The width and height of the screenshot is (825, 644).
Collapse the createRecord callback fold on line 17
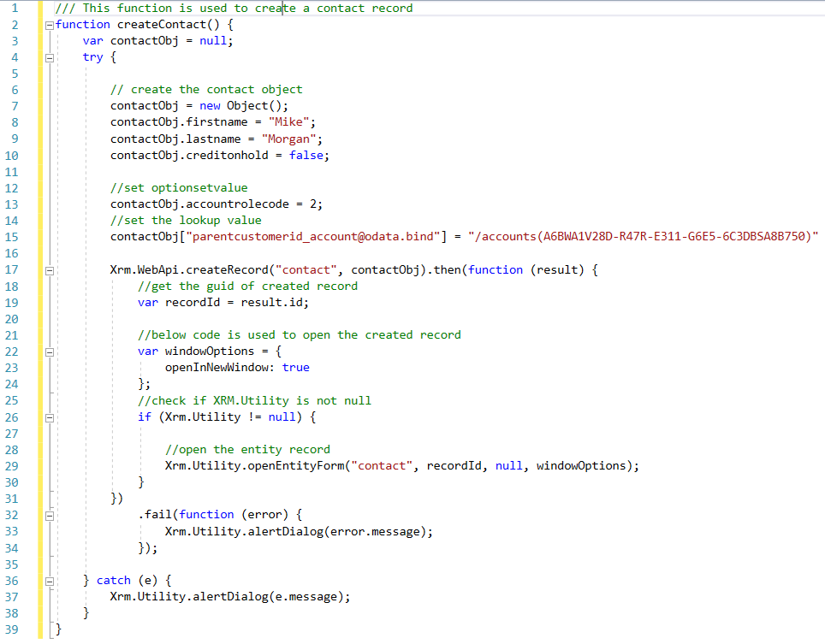pyautogui.click(x=49, y=270)
